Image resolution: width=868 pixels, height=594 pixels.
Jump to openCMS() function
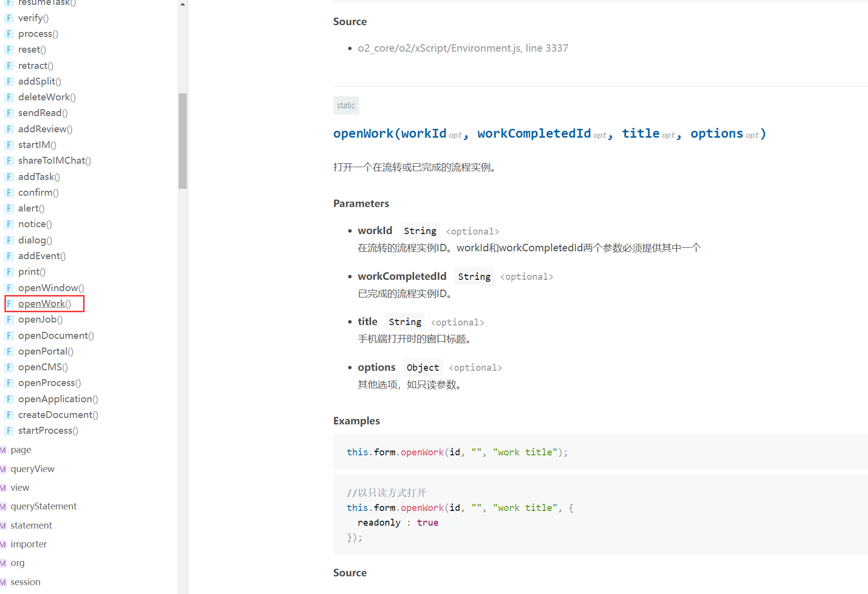point(43,367)
